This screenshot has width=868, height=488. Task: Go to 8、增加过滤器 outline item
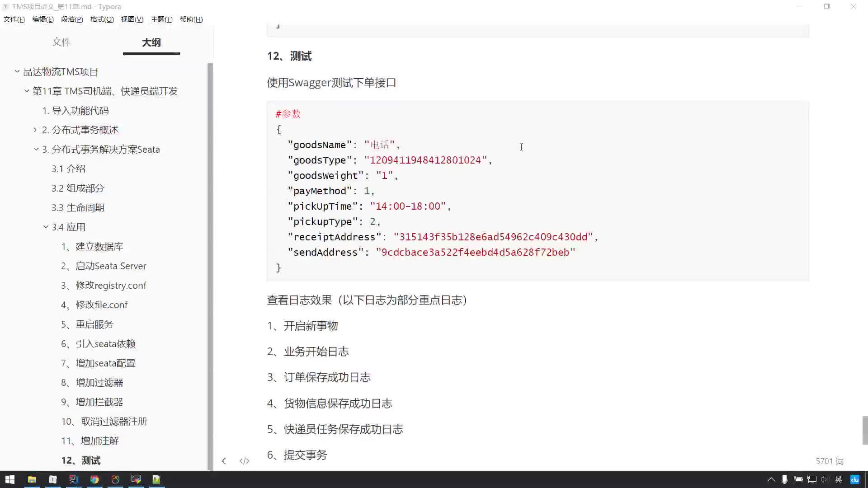click(x=92, y=383)
